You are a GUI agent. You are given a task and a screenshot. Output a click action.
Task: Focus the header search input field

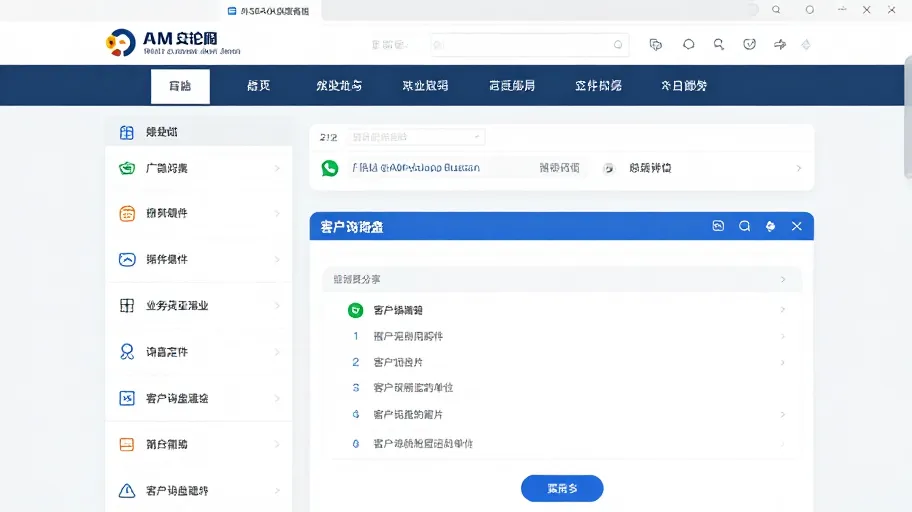pyautogui.click(x=529, y=45)
